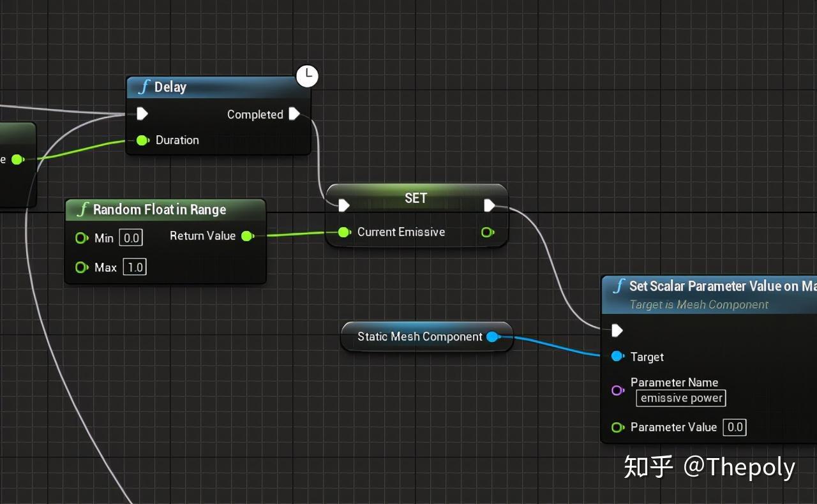Select the Delay input execution pin
This screenshot has height=504, width=817.
pos(142,114)
